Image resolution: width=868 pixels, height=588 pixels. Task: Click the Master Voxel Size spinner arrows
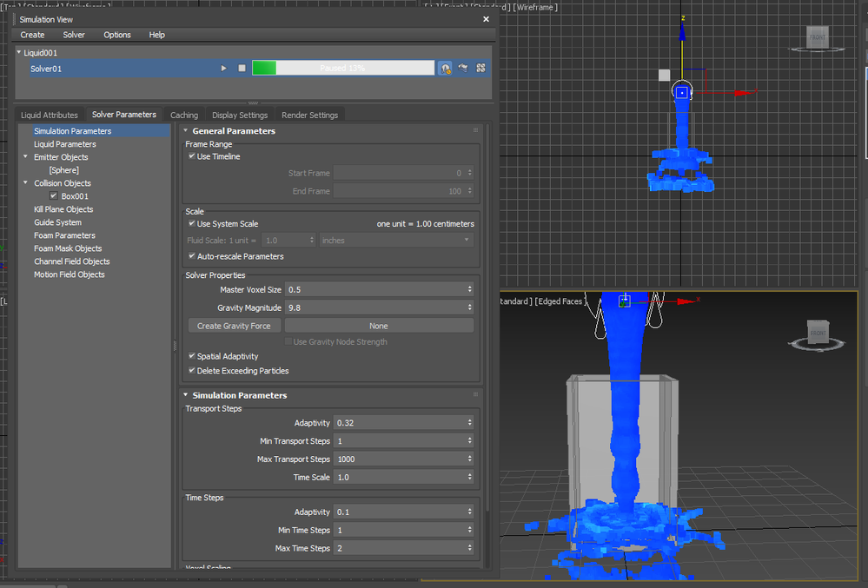469,289
